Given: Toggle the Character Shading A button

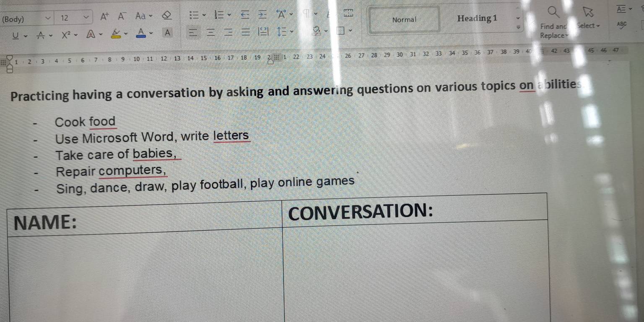Looking at the screenshot, I should pyautogui.click(x=167, y=33).
